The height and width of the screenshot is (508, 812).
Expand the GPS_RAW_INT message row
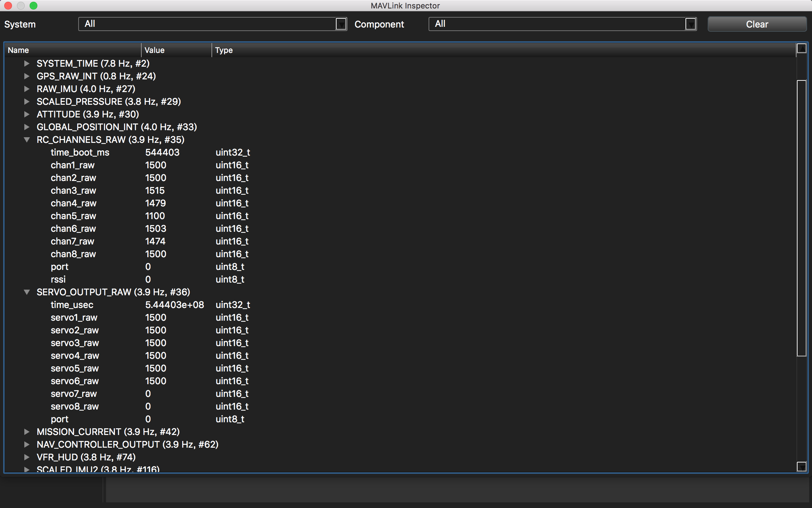(x=27, y=76)
